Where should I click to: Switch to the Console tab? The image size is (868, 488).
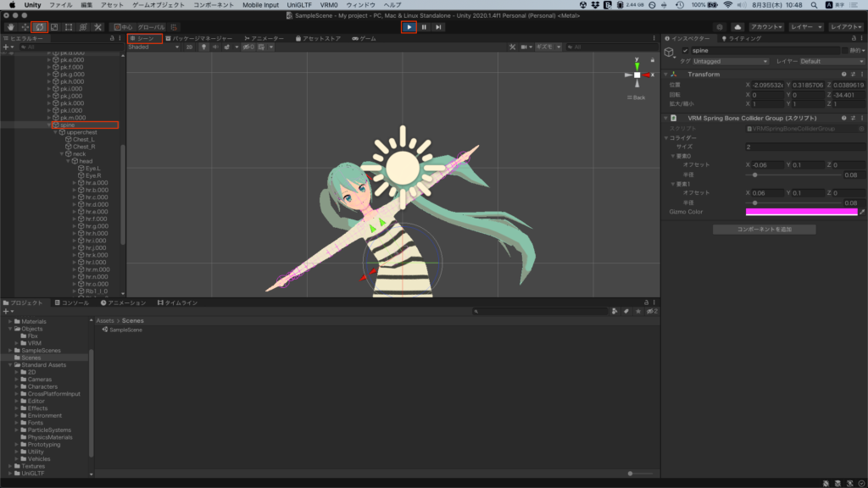coord(72,302)
